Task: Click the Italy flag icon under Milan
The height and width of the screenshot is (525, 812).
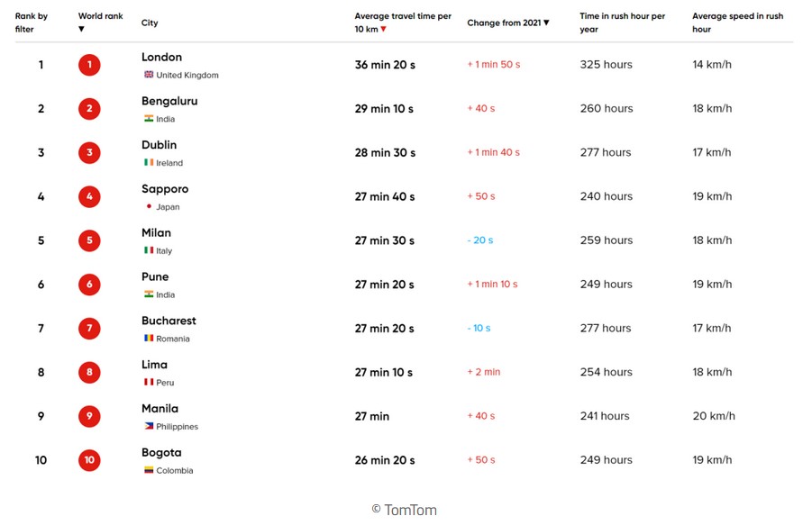Action: (x=149, y=250)
